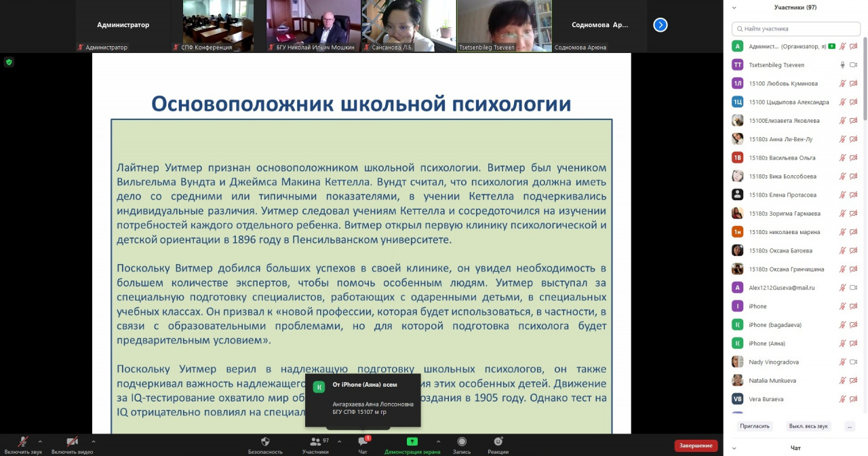
Task: Click the camera icon in Nady Vinogradova's row
Action: pyautogui.click(x=854, y=362)
